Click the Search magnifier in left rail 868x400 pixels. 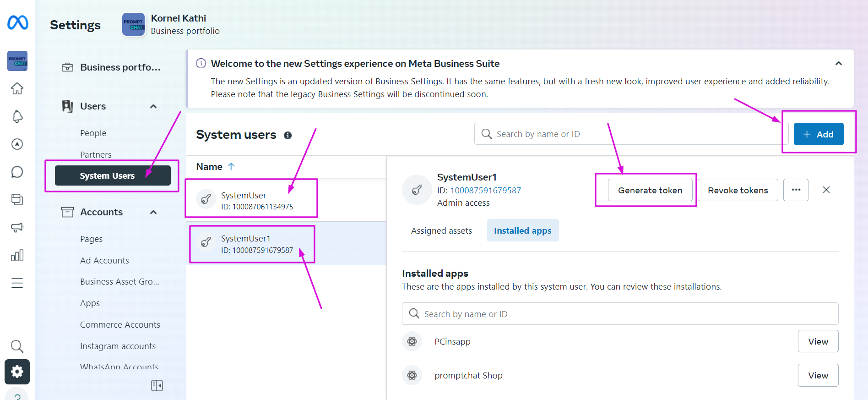click(17, 346)
